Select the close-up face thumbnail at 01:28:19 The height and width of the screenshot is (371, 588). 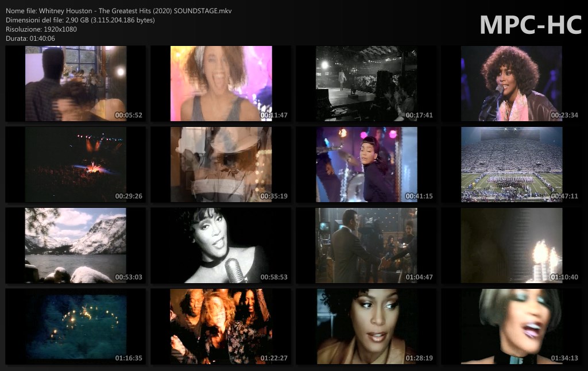point(366,326)
